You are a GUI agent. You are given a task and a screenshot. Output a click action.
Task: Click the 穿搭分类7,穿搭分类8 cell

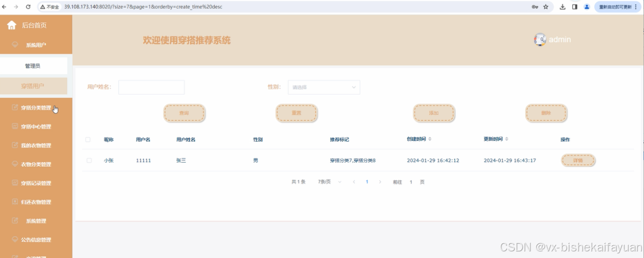click(x=353, y=160)
